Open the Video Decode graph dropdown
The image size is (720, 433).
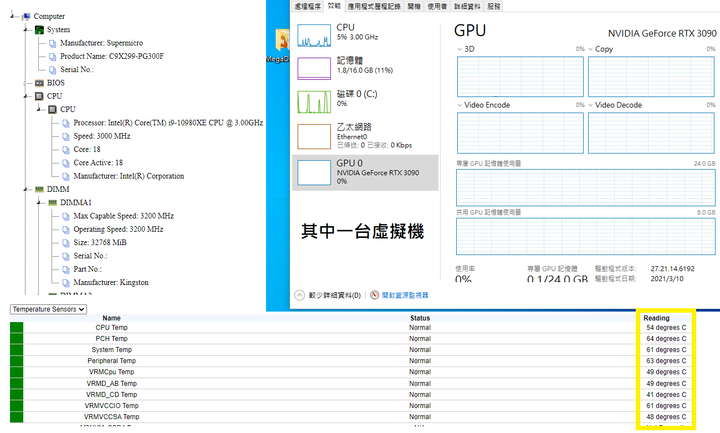(591, 105)
